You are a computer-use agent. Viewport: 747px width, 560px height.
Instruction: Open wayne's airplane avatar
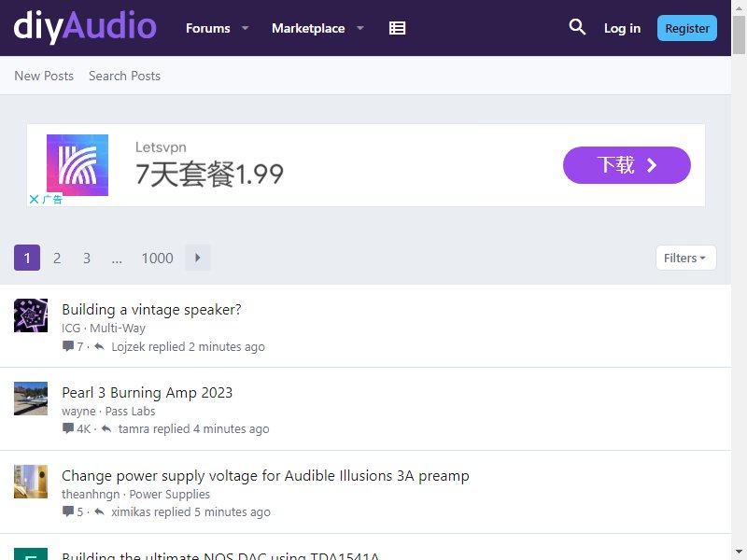coord(31,399)
